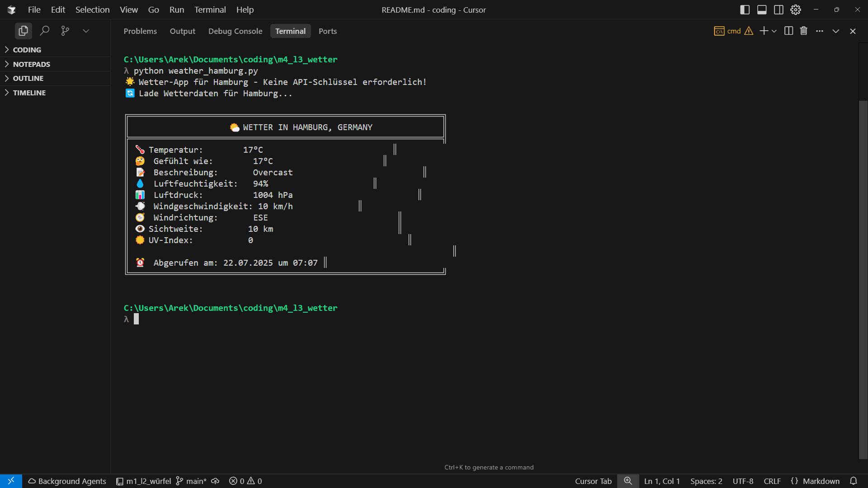Switch to the Debug Console tab

tap(235, 31)
